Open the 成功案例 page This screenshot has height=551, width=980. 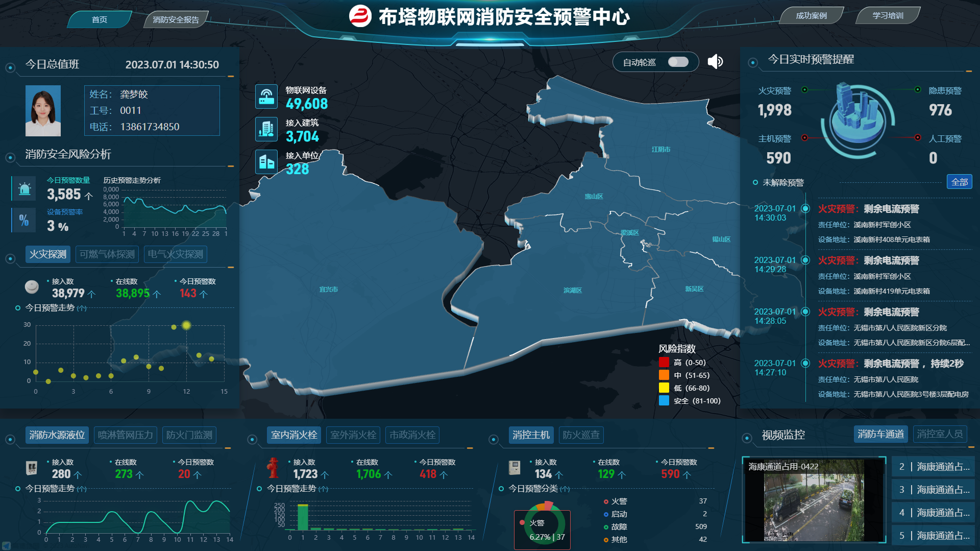[811, 16]
